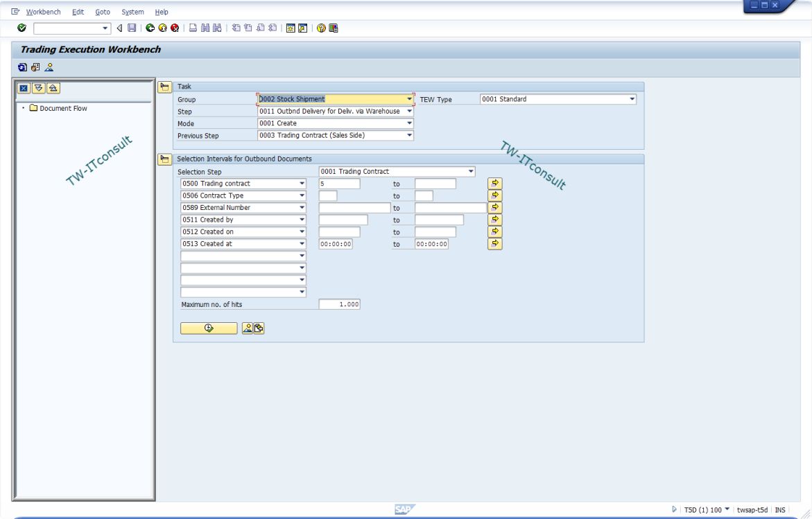
Task: Collapse the Selection Intervals section header icon
Action: point(166,158)
